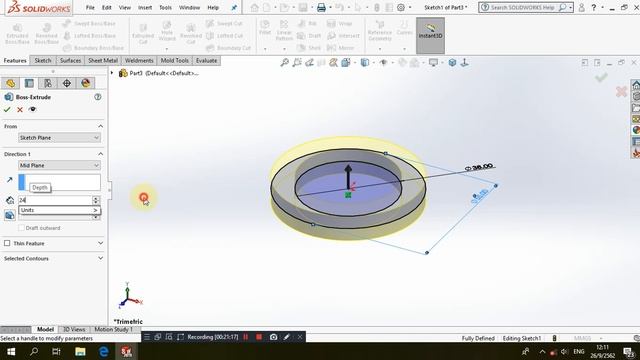Open File Explorer from taskbar
640x360 pixels.
point(80,351)
